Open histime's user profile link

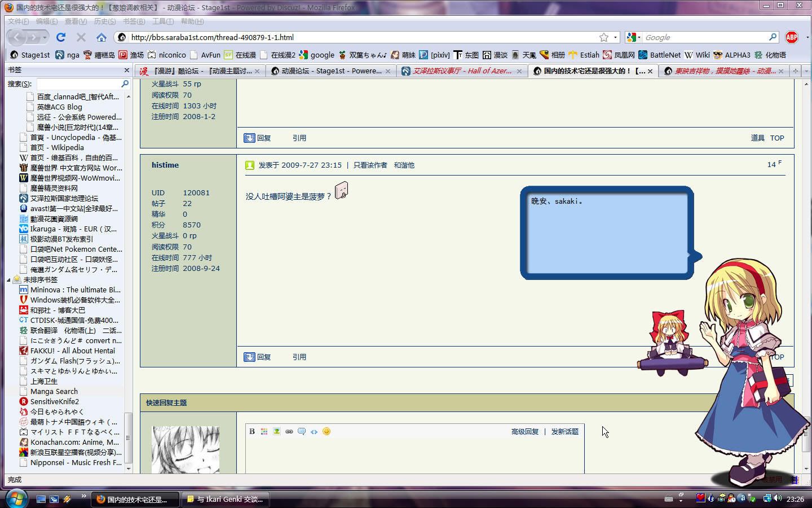coord(165,165)
